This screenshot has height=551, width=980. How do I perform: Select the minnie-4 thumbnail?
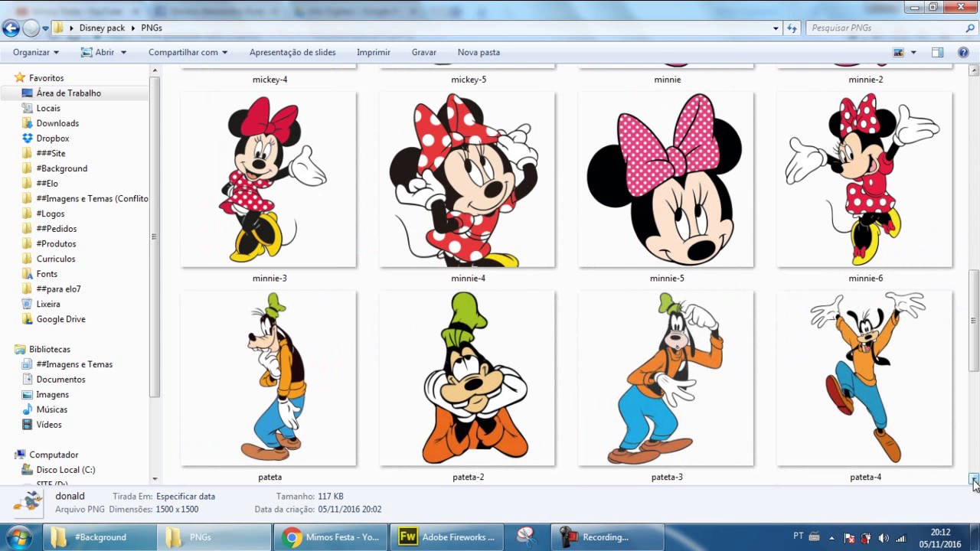pos(468,180)
